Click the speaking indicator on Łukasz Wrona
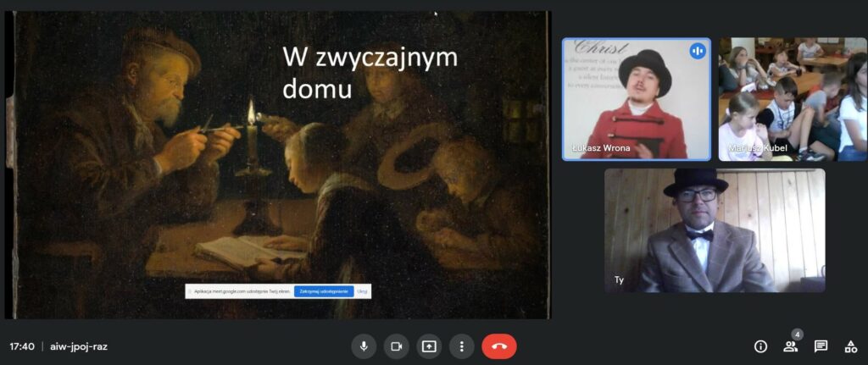Viewport: 868px width, 365px height. pos(698,51)
